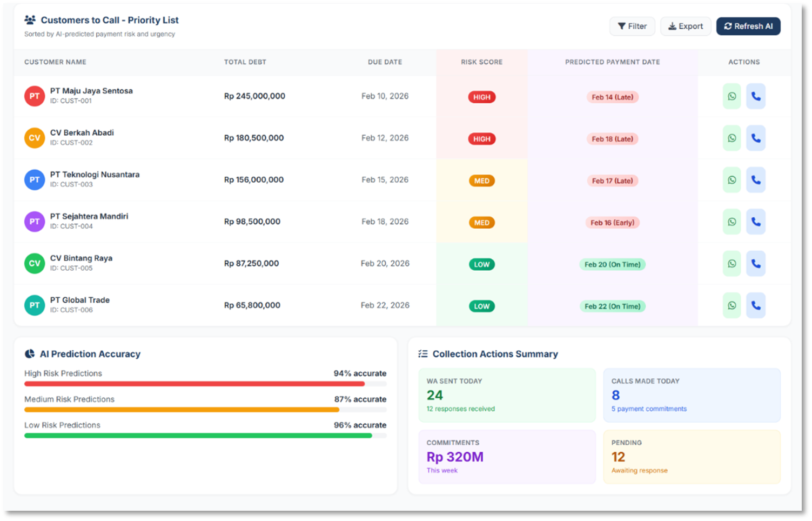Sort by Total Debt column header
The height and width of the screenshot is (521, 812).
[x=245, y=62]
